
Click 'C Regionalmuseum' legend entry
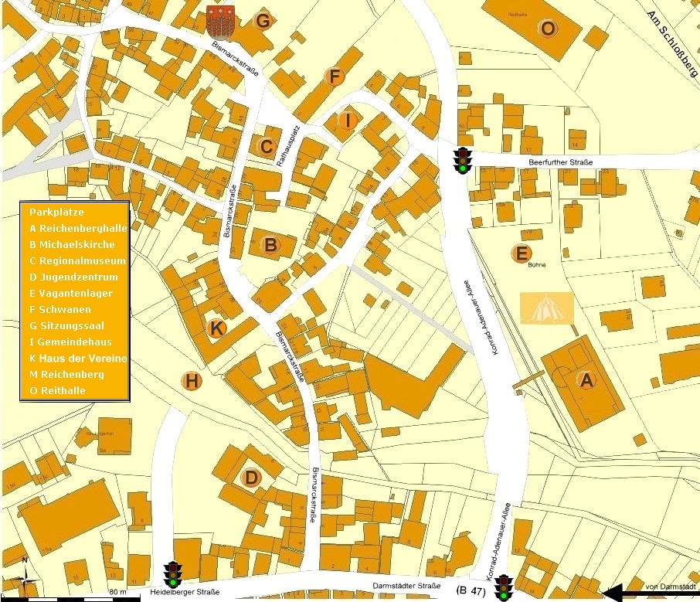[76, 260]
